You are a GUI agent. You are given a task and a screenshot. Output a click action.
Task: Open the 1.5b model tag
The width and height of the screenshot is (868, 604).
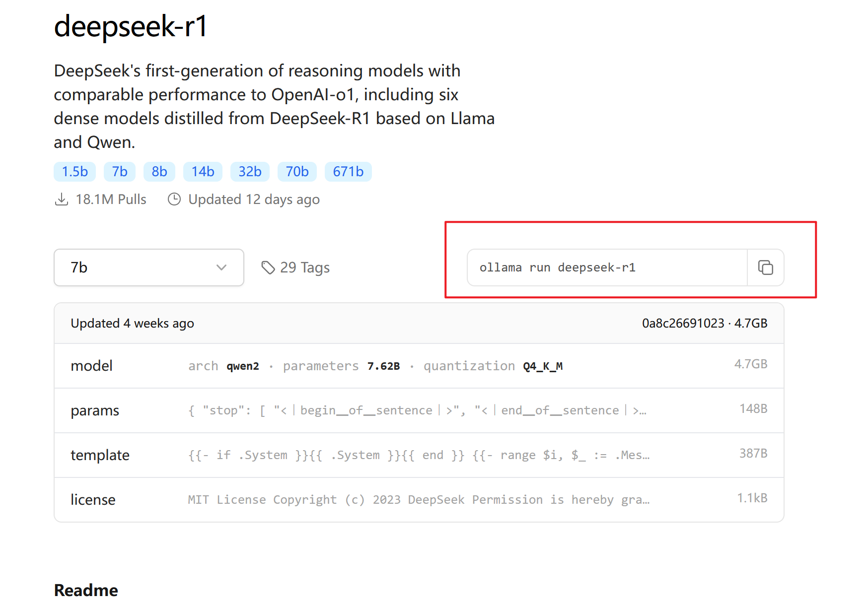(x=74, y=171)
